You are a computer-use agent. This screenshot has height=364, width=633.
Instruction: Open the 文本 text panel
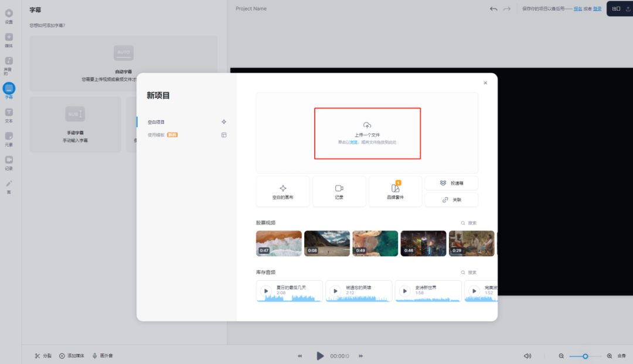click(9, 114)
